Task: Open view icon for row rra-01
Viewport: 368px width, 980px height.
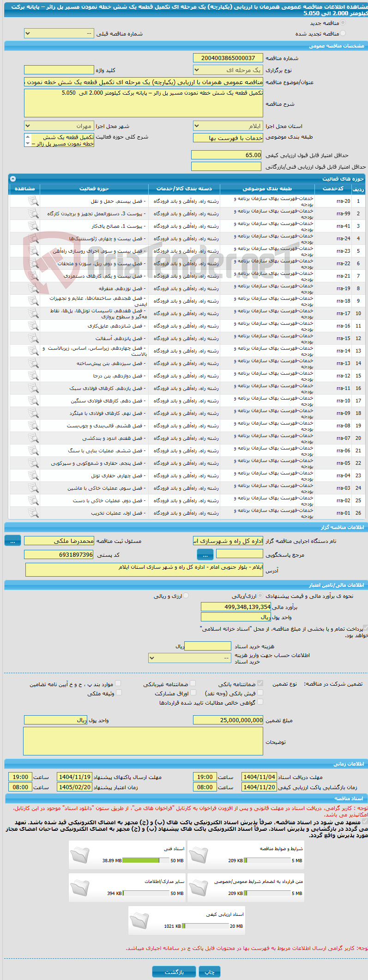Action: coord(33,513)
